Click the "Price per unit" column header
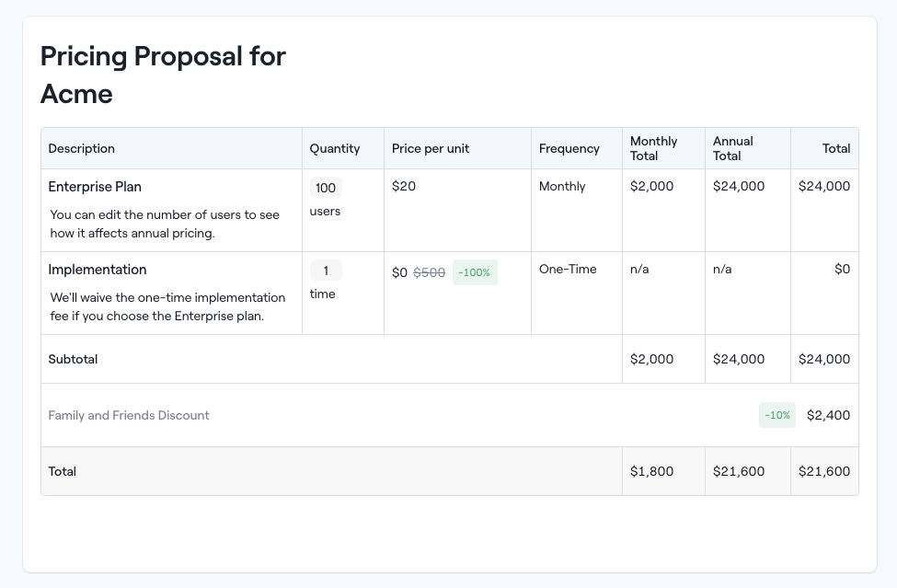 tap(429, 148)
